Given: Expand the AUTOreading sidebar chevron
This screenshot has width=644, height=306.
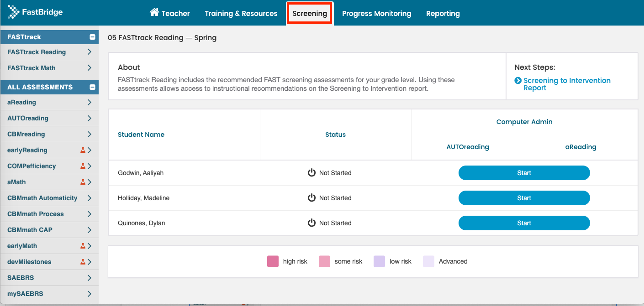Looking at the screenshot, I should [90, 118].
